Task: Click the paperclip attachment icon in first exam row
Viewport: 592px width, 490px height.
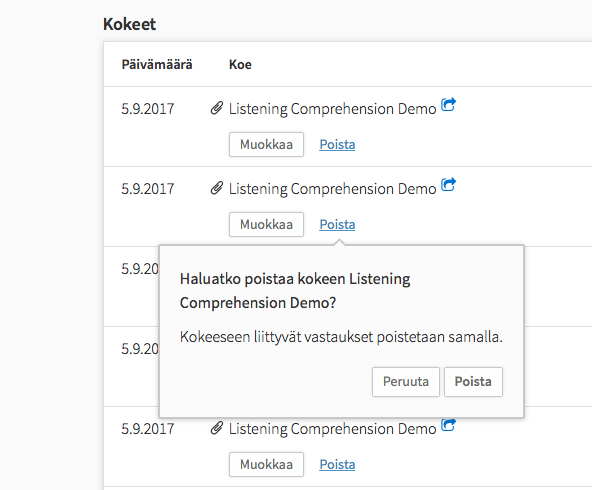Action: point(217,108)
